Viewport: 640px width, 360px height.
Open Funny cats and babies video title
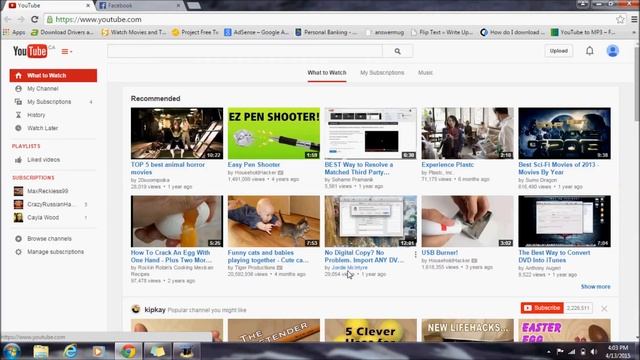point(268,256)
